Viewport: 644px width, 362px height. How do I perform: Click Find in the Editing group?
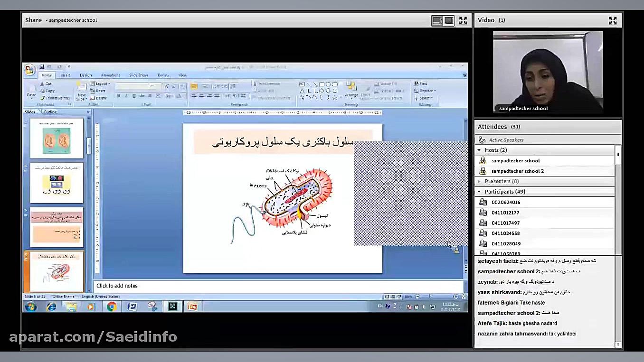click(x=421, y=84)
